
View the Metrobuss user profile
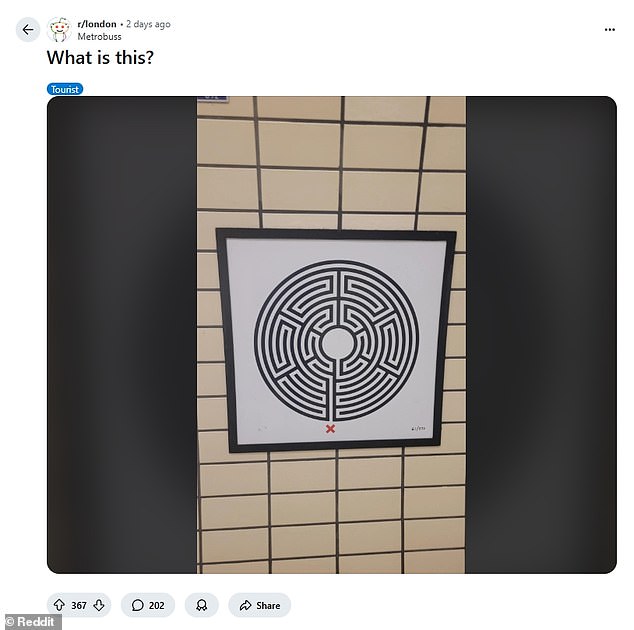[x=99, y=36]
